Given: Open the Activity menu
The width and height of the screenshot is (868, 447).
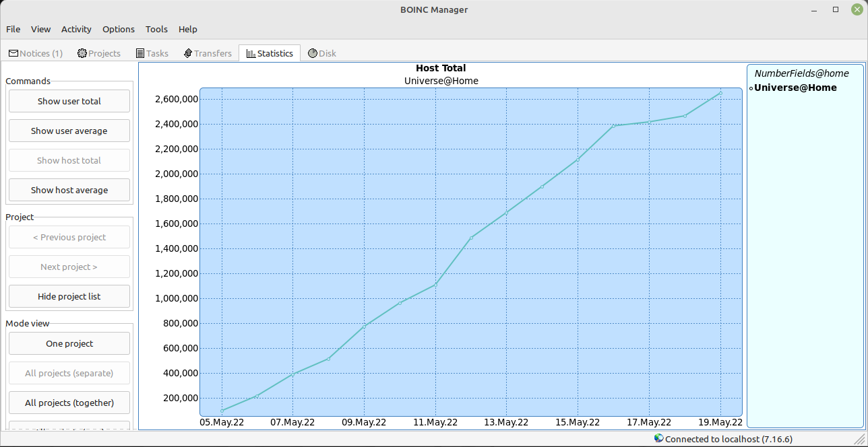Looking at the screenshot, I should (x=76, y=29).
